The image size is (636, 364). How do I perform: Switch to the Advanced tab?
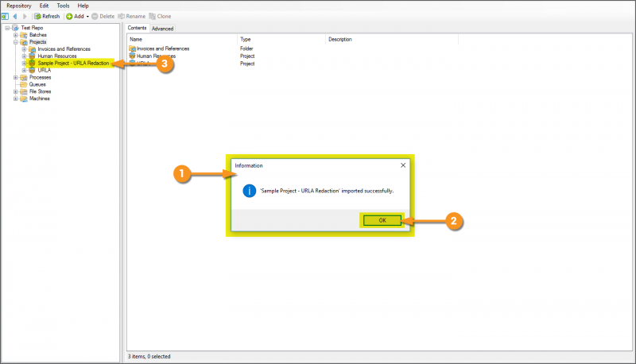click(162, 29)
